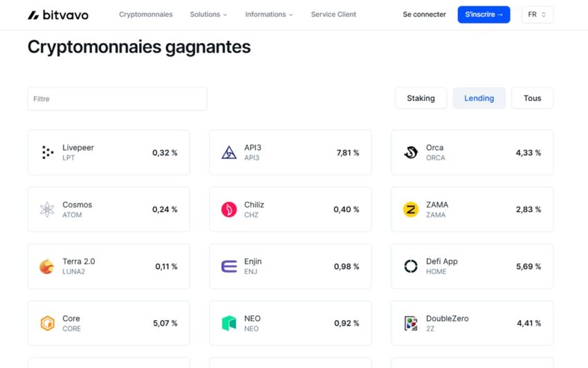Click the Cosmos name text

(77, 205)
